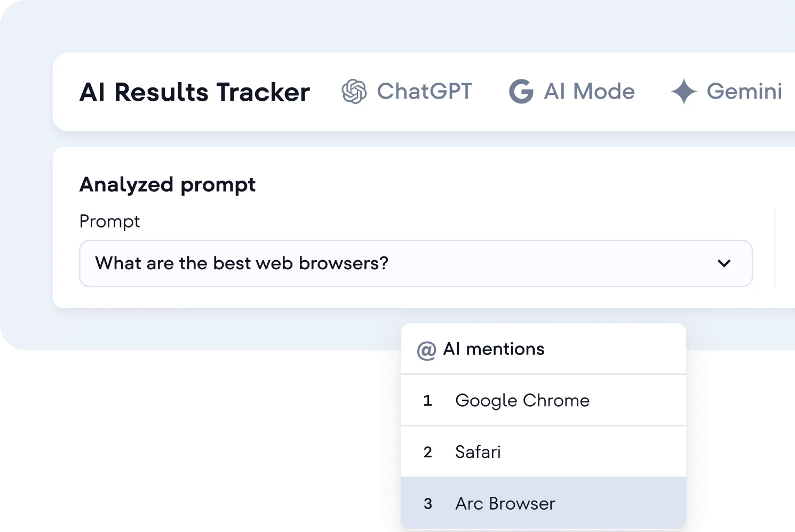Click the @ symbol beside AI mentions
The height and width of the screenshot is (532, 795).
[426, 350]
